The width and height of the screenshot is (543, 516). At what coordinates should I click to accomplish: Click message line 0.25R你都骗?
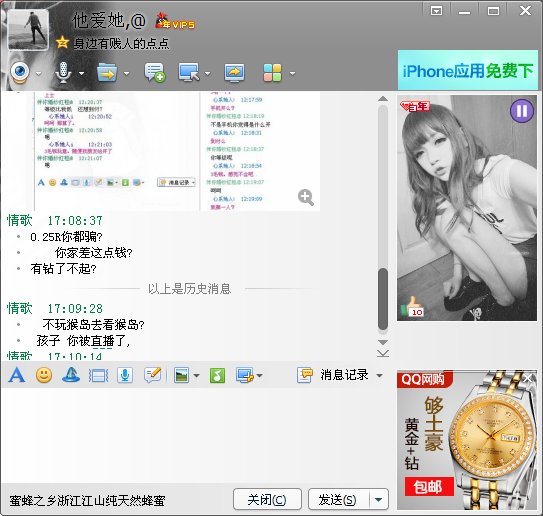(x=66, y=237)
